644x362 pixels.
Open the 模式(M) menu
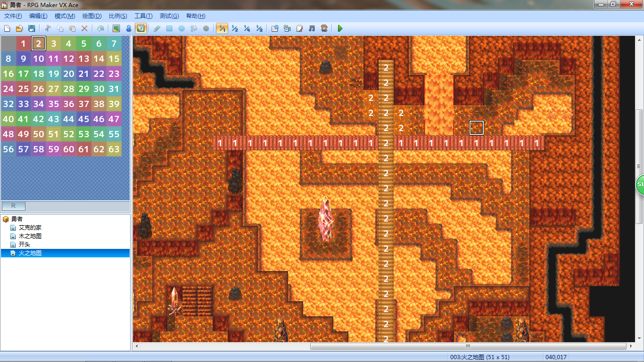[x=65, y=16]
